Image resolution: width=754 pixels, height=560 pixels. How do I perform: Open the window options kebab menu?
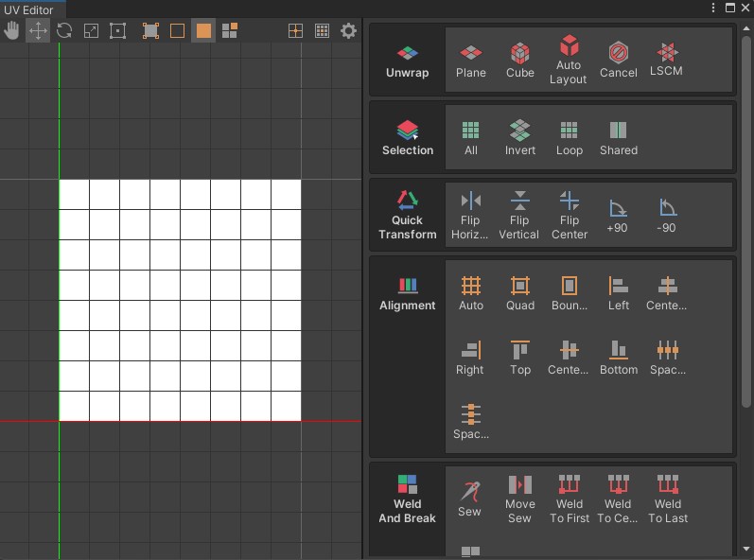pos(713,8)
